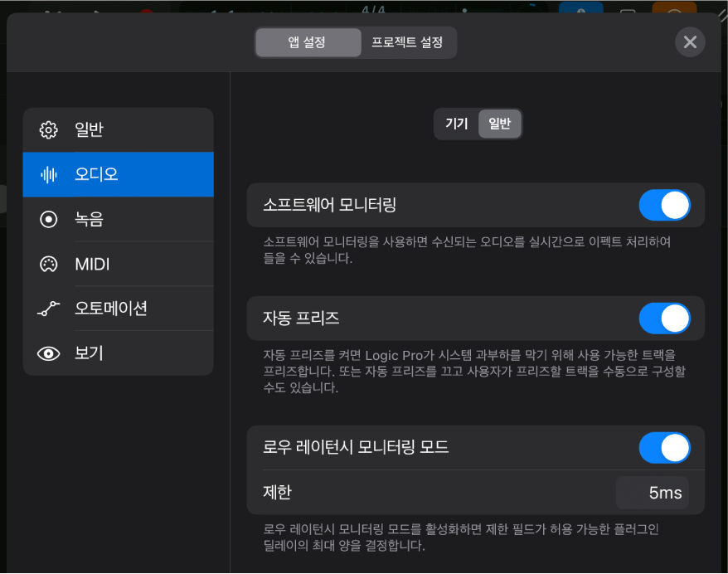Screen dimensions: 728x574
Task: Select the 기기 segment
Action: (x=456, y=124)
